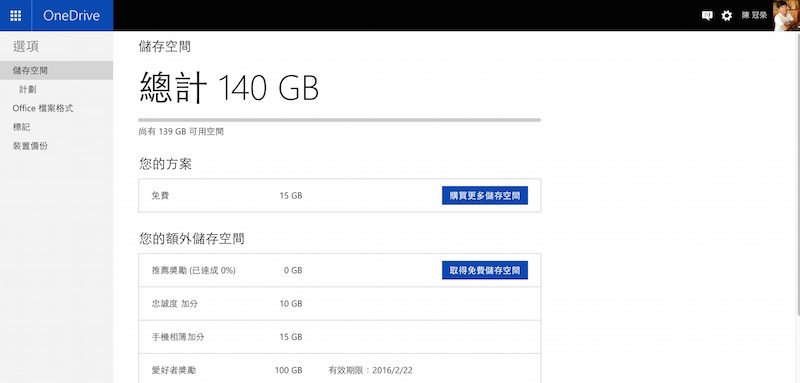The image size is (800, 383).
Task: Click the OneDrive logo title
Action: coord(71,15)
